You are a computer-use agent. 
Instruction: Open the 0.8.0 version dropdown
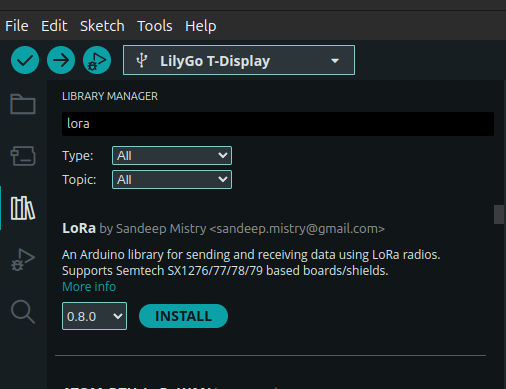click(x=94, y=316)
